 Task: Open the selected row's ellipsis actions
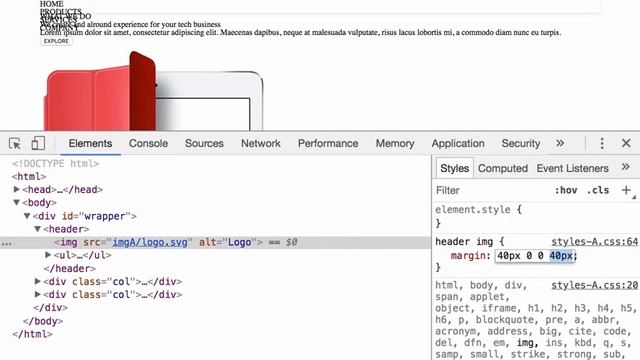(6, 244)
